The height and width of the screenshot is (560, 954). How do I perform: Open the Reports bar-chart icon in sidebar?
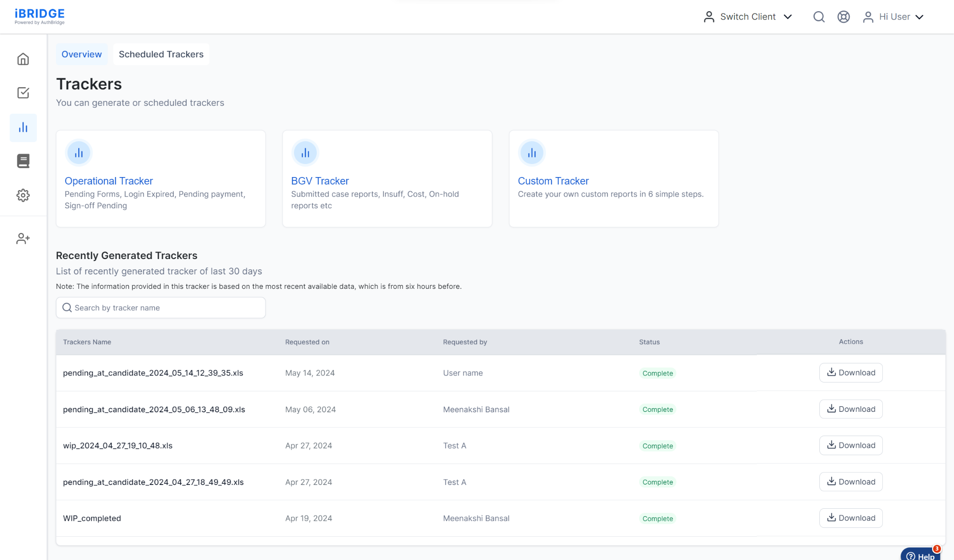point(23,128)
